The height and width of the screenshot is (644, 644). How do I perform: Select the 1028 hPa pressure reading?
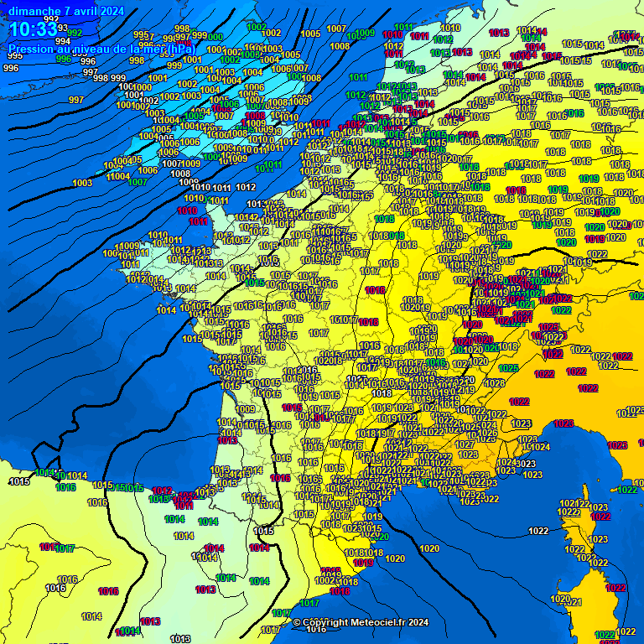[x=495, y=383]
